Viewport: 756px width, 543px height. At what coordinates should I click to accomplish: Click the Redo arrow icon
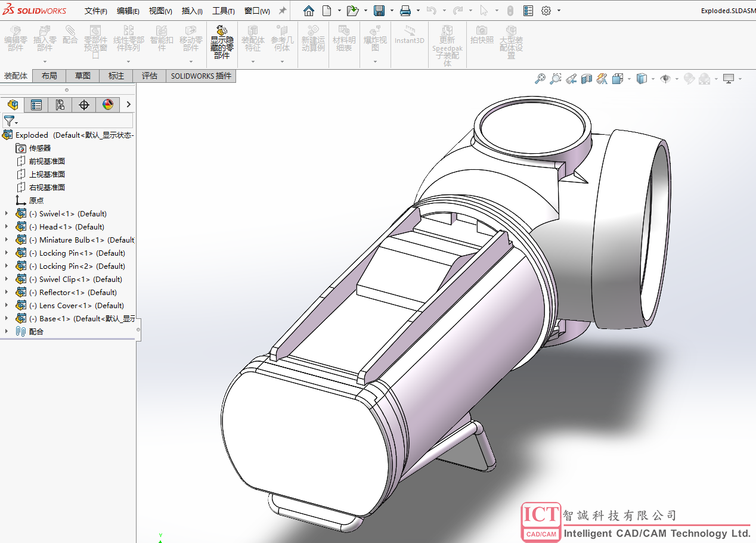(x=458, y=11)
